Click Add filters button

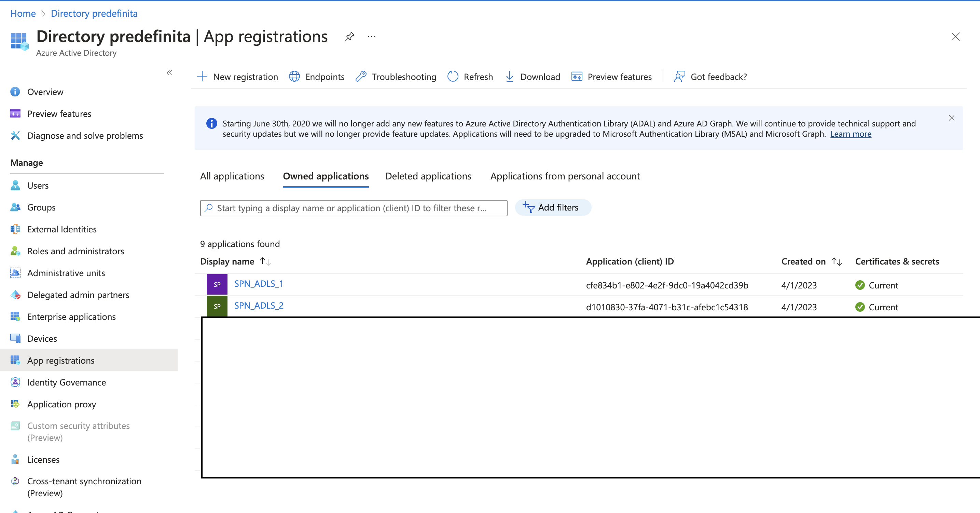coord(553,207)
